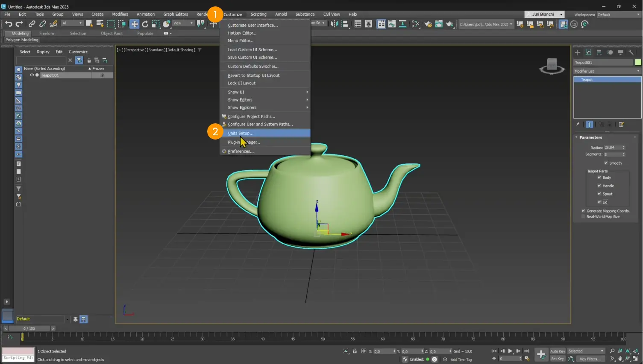Activate the Select and Rotate tool
Viewport: 643px width, 364px height.
coord(145,24)
